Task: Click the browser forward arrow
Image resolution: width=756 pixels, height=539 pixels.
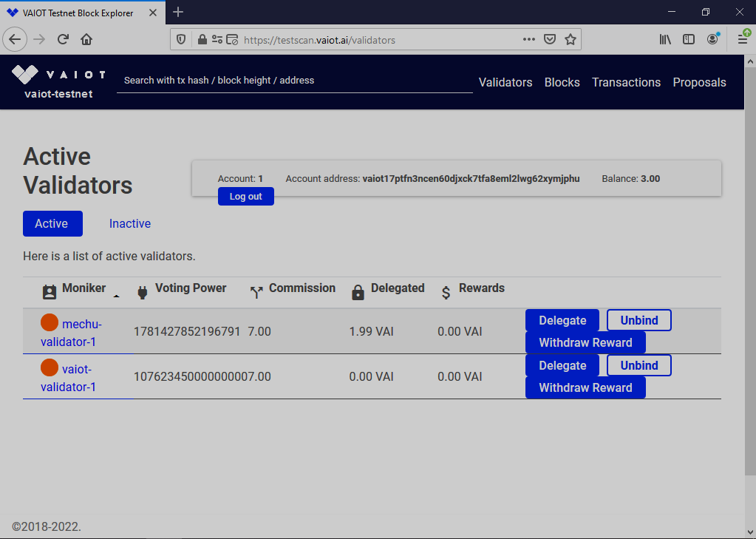Action: [x=39, y=39]
